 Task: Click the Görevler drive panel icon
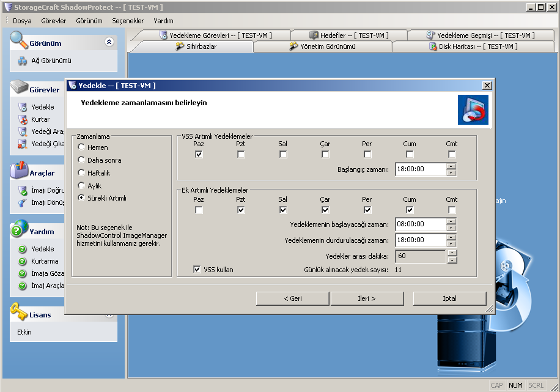20,87
